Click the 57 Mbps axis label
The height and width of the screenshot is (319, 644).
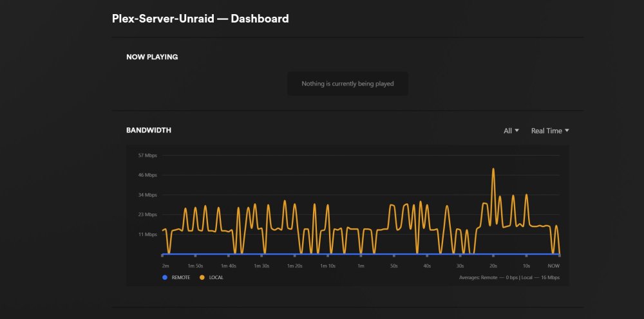(148, 156)
